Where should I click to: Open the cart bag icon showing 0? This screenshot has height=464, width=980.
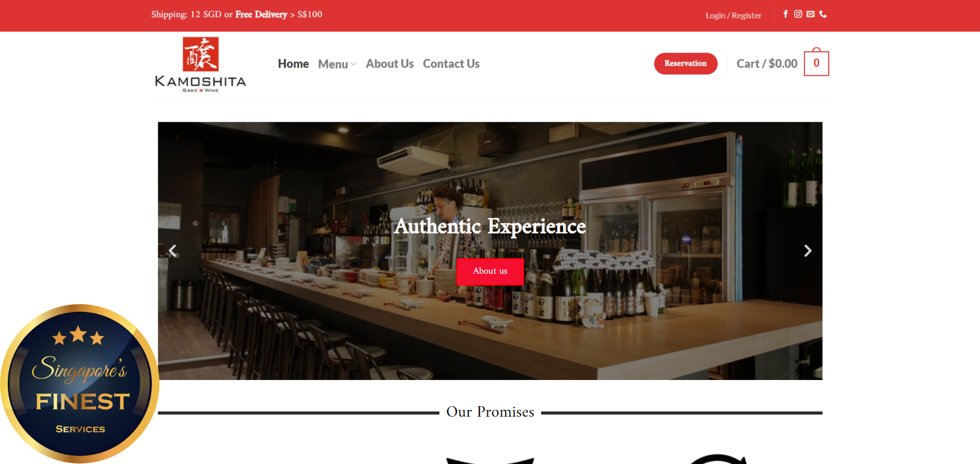[x=816, y=62]
